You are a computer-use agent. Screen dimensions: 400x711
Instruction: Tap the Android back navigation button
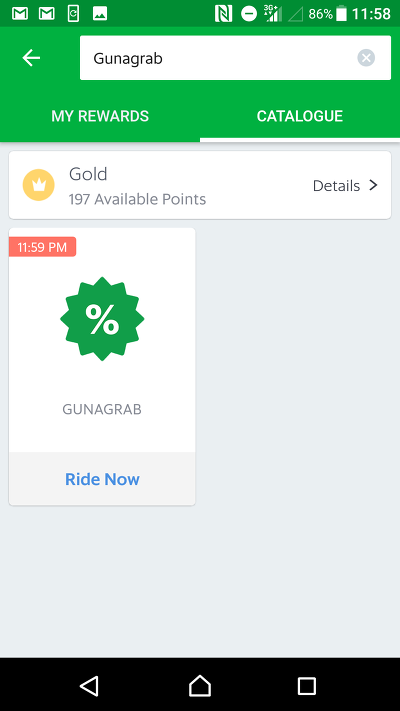coord(89,686)
